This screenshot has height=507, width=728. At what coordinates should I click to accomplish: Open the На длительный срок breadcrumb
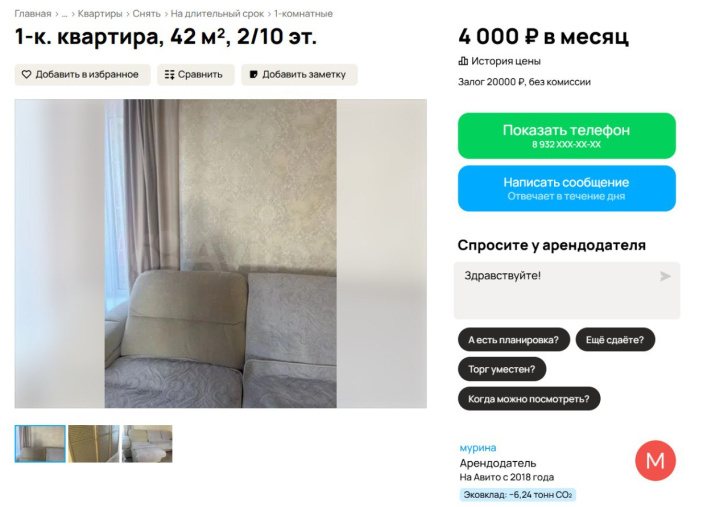(217, 13)
